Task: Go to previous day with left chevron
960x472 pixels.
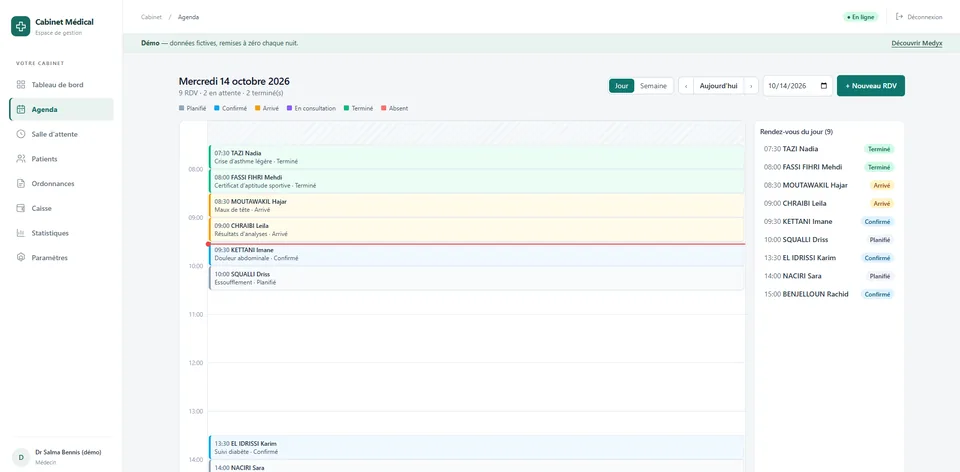Action: tap(686, 86)
